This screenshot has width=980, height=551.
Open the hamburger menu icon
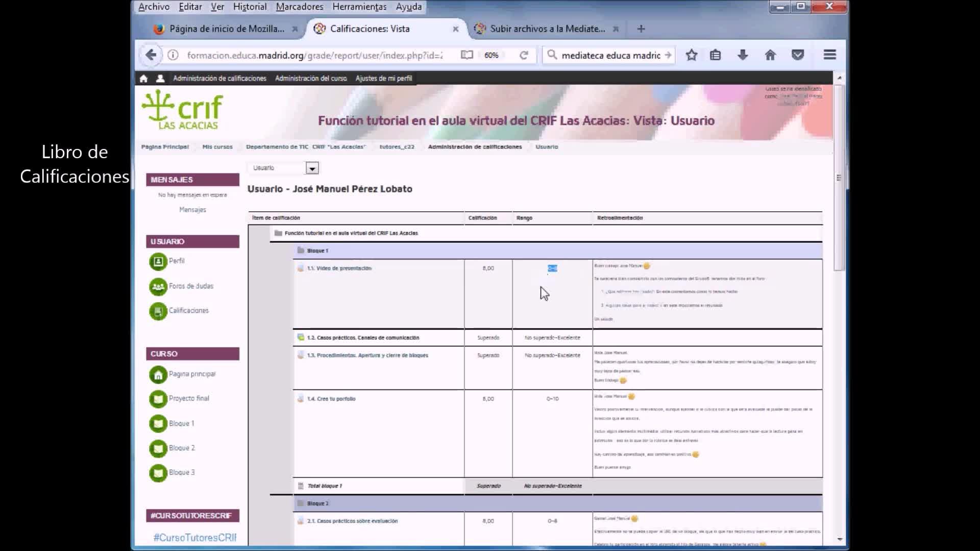(x=829, y=55)
